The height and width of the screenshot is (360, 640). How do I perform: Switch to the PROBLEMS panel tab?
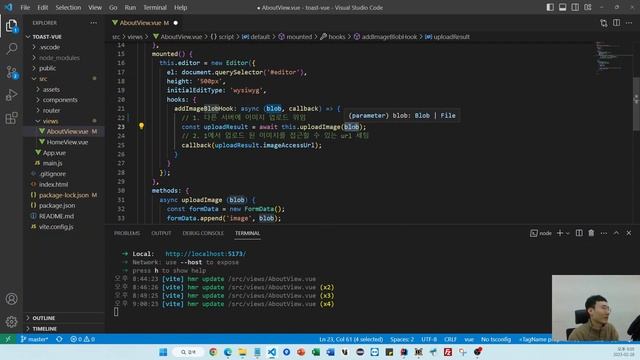coord(127,233)
